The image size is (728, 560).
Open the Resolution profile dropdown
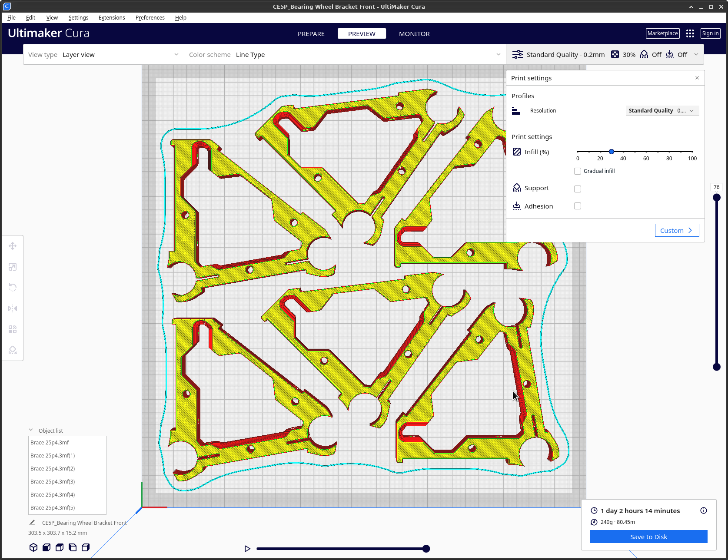coord(662,111)
